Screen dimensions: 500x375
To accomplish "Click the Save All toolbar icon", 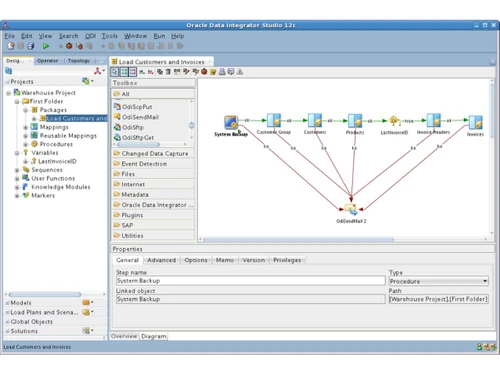I will (x=31, y=46).
